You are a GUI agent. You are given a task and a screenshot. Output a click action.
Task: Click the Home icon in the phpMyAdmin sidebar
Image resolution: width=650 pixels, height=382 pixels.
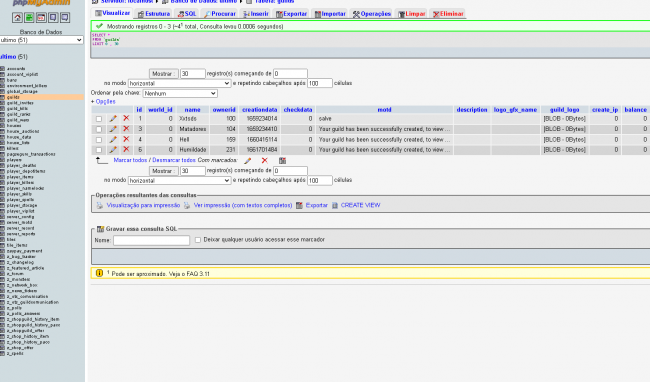(x=17, y=17)
